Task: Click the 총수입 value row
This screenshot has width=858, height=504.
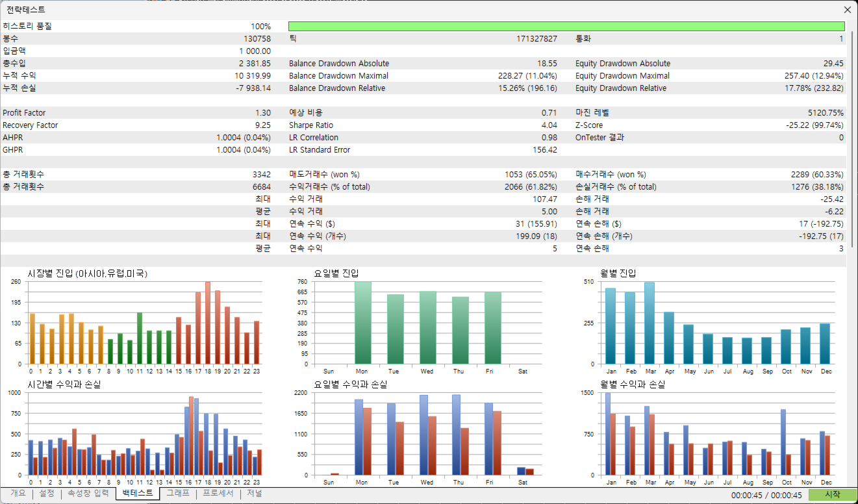Action: 137,64
